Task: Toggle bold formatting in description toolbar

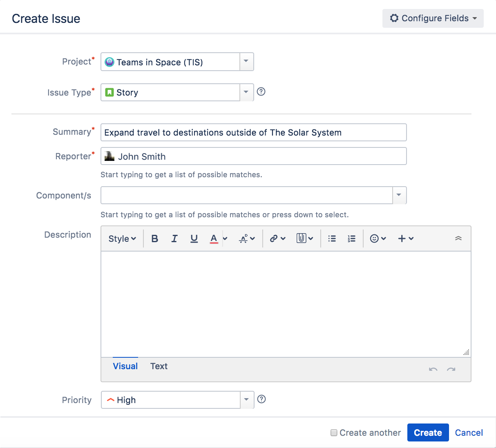Action: [154, 238]
